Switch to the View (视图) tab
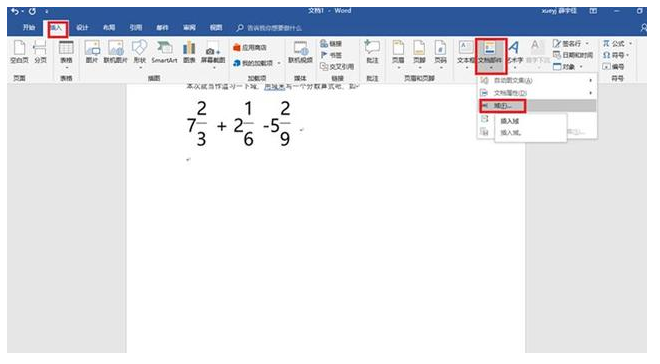 pyautogui.click(x=216, y=28)
